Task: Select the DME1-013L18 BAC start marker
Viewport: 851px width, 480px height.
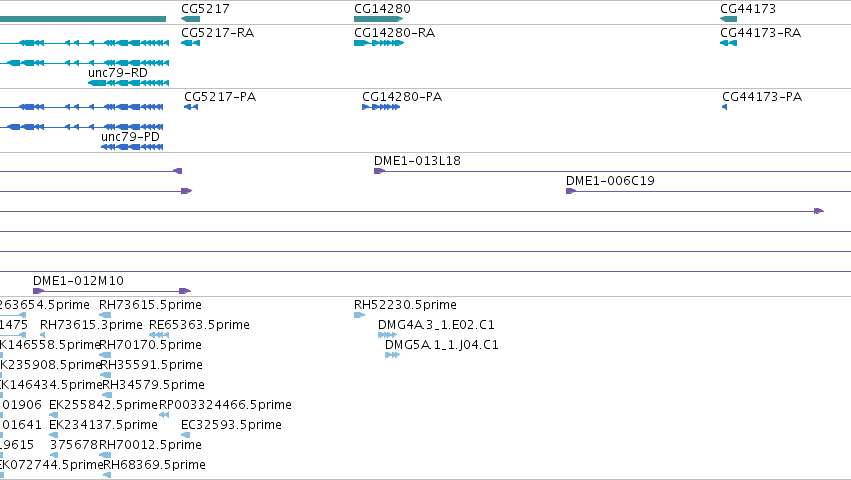Action: [x=379, y=171]
